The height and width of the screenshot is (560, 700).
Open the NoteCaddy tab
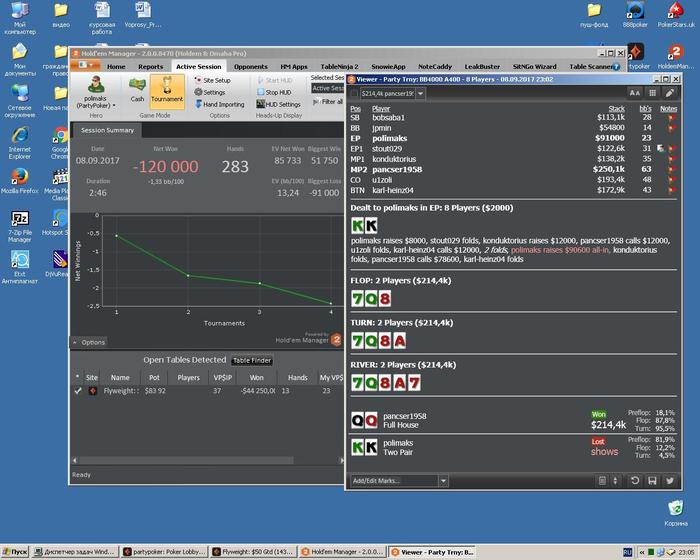[435, 67]
